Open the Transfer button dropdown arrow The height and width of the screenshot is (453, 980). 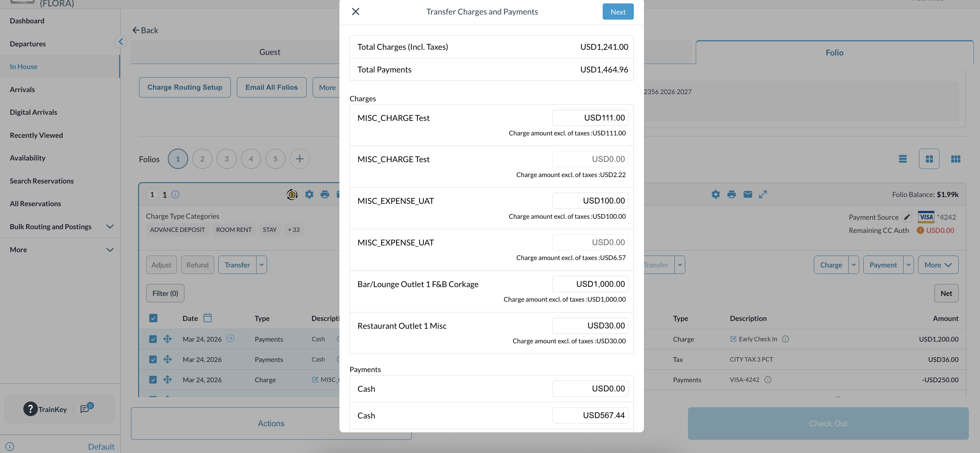(261, 265)
